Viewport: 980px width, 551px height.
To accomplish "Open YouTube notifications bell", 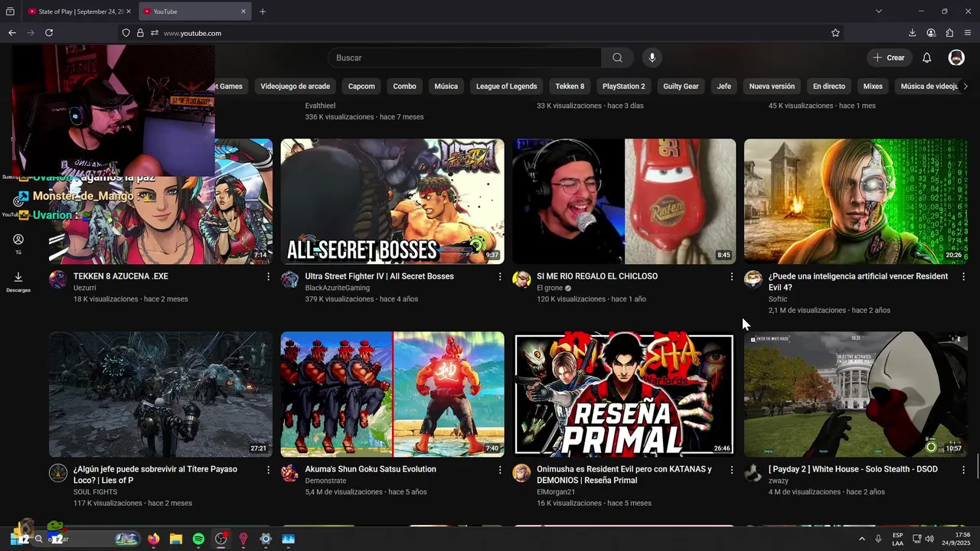I will (926, 57).
